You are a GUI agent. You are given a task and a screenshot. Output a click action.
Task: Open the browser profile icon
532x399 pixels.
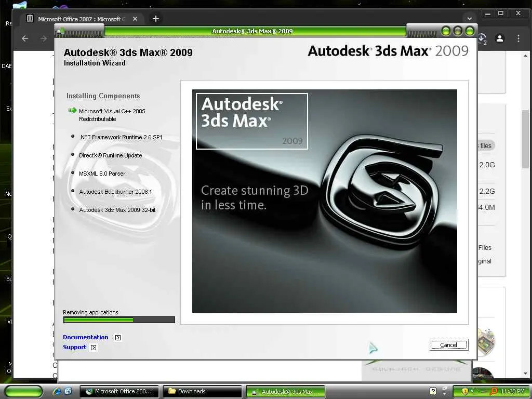click(500, 38)
